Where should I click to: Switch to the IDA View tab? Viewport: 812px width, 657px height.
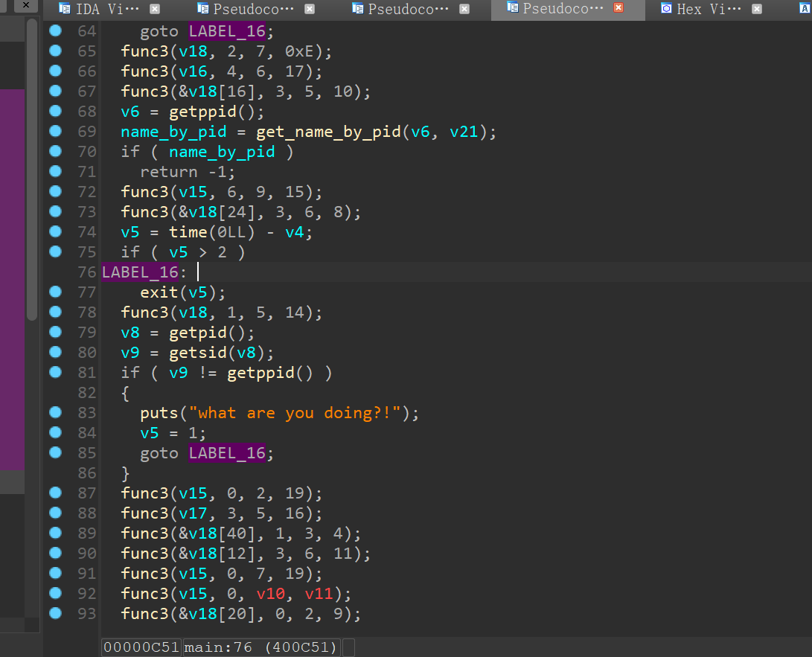pos(107,10)
